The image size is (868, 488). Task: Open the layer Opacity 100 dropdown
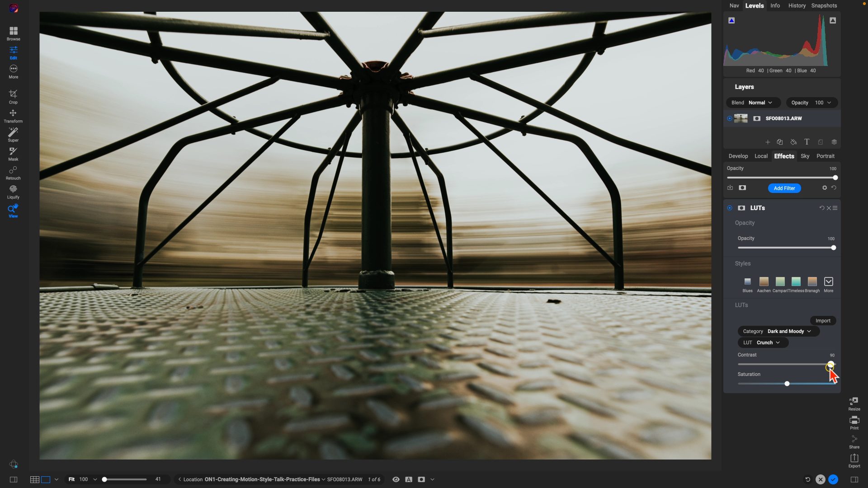click(811, 103)
